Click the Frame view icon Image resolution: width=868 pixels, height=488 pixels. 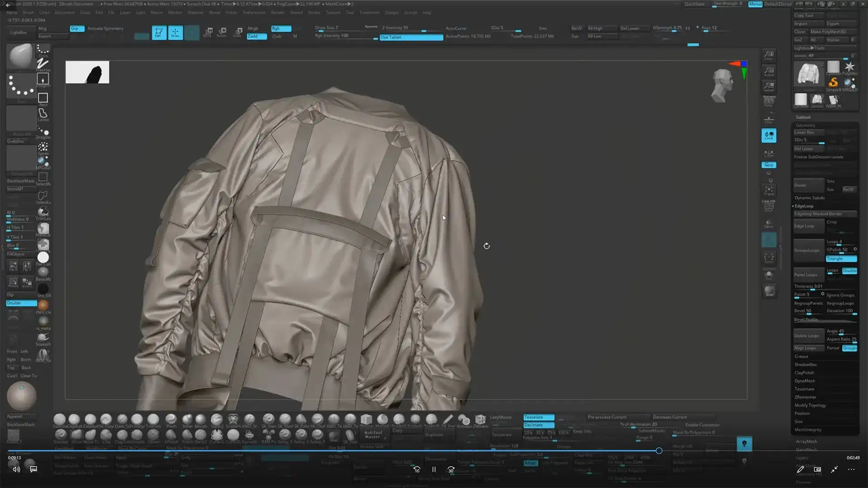tap(769, 190)
